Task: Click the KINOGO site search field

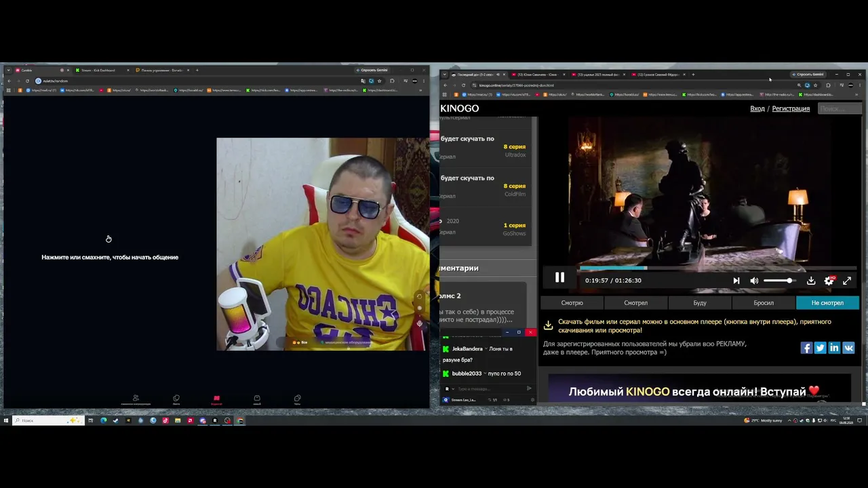Action: click(x=840, y=108)
